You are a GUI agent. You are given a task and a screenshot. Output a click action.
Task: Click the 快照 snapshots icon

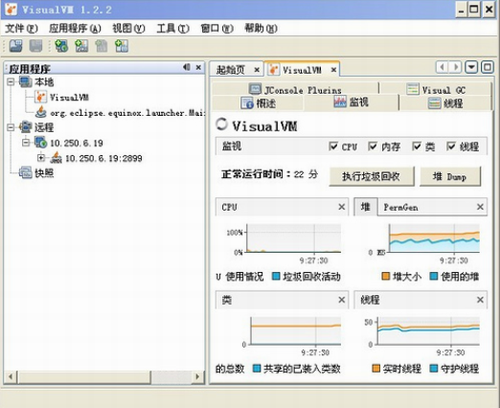coord(25,173)
